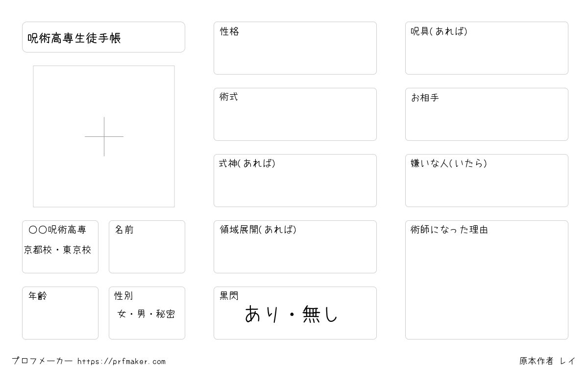Viewport: 588px width, 368px height.
Task: Click the plus crosshair in image placeholder
Action: (104, 136)
